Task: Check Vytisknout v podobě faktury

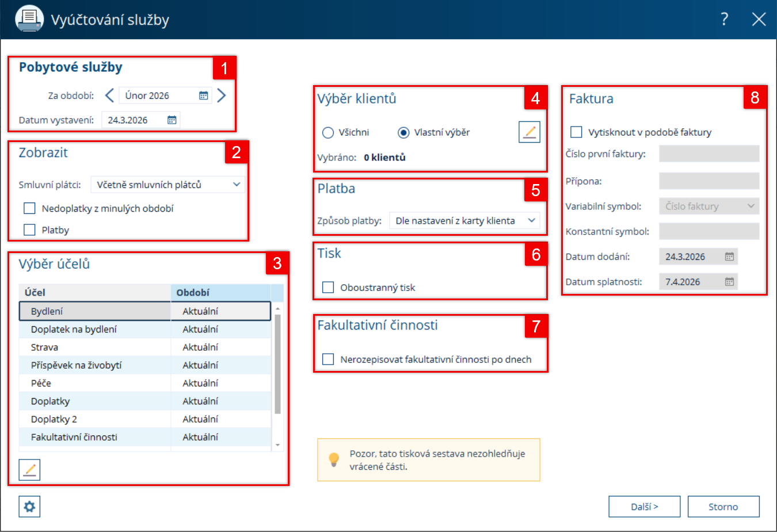Action: coord(576,132)
